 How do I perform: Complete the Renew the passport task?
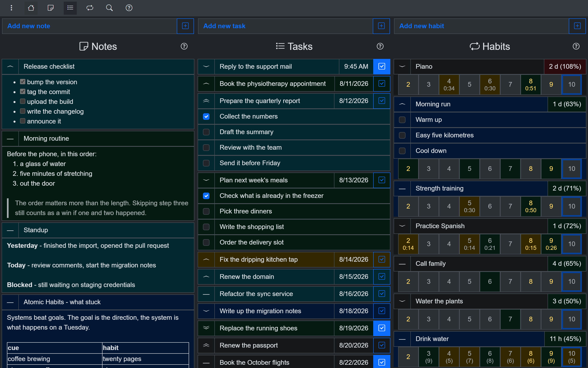coord(382,345)
